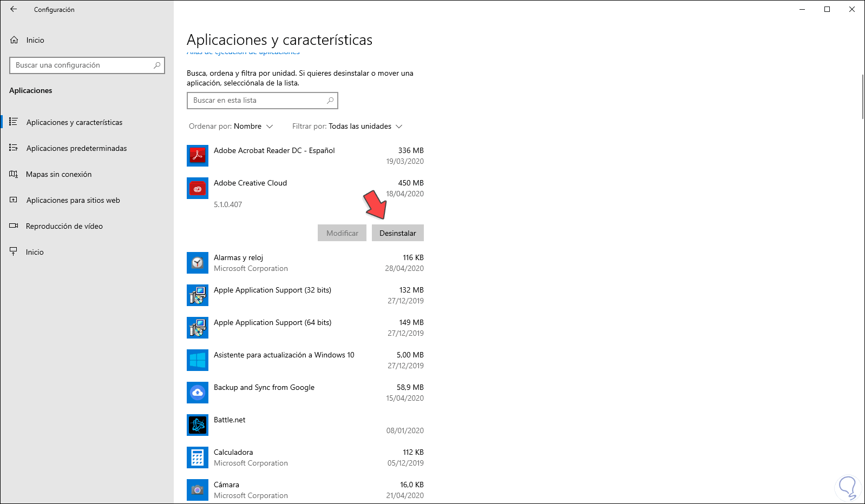Select the Aplicaciones para sitios web icon
Viewport: 865px width, 504px height.
[x=14, y=200]
